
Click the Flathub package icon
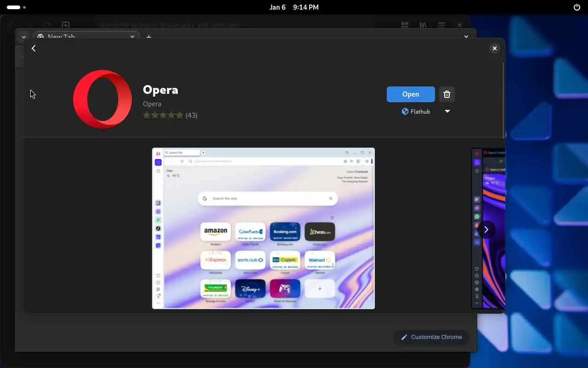coord(405,111)
